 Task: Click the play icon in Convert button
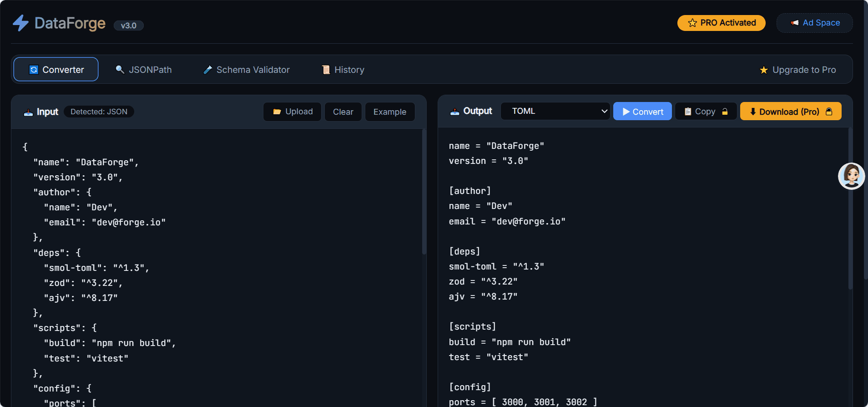[626, 112]
